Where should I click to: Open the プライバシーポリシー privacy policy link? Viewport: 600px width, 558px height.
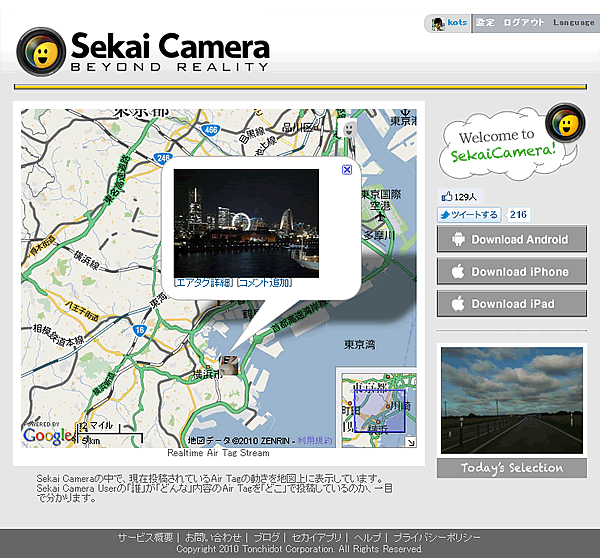(x=437, y=538)
